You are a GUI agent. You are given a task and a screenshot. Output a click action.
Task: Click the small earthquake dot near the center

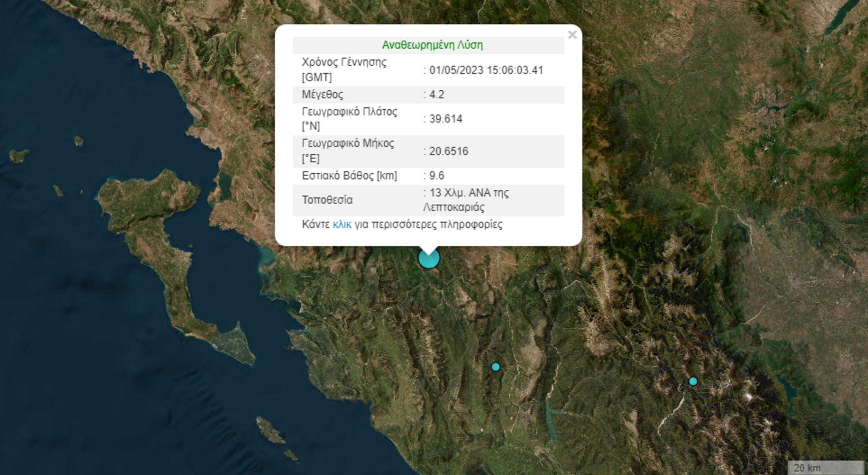click(x=496, y=367)
